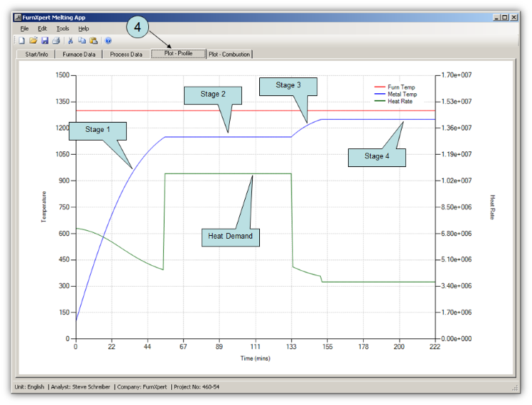
Task: Click the Help question mark icon
Action: (x=108, y=41)
